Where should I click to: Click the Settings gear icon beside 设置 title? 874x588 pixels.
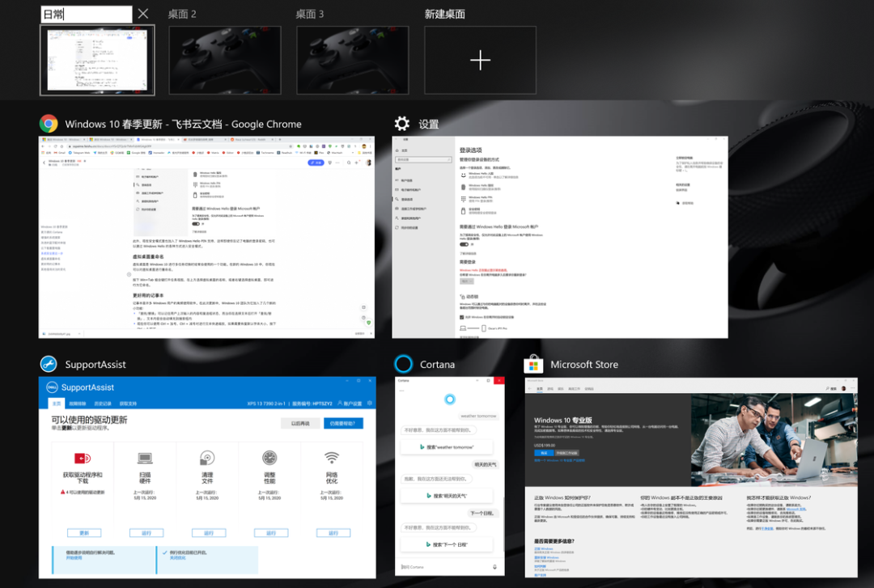point(402,124)
